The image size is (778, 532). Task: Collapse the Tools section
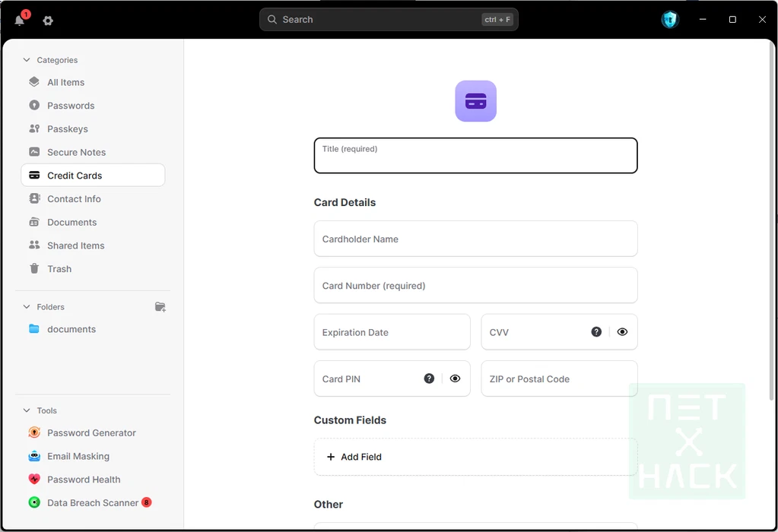tap(27, 410)
